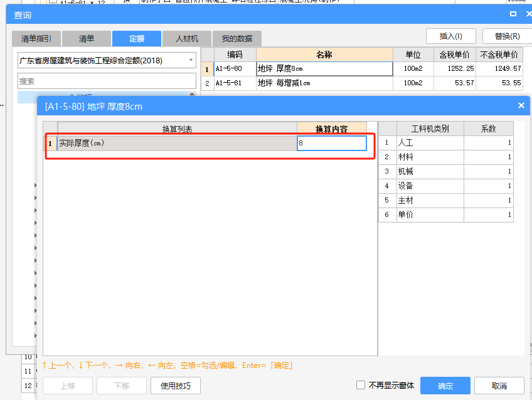Select the 材料 category row

click(x=446, y=157)
